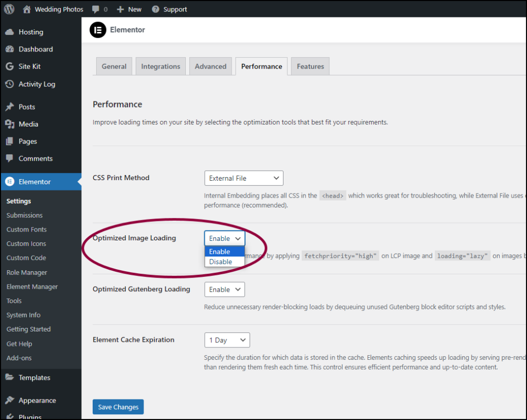Open the Media library sidebar item
Viewport: 527px width, 420px height.
pos(28,124)
